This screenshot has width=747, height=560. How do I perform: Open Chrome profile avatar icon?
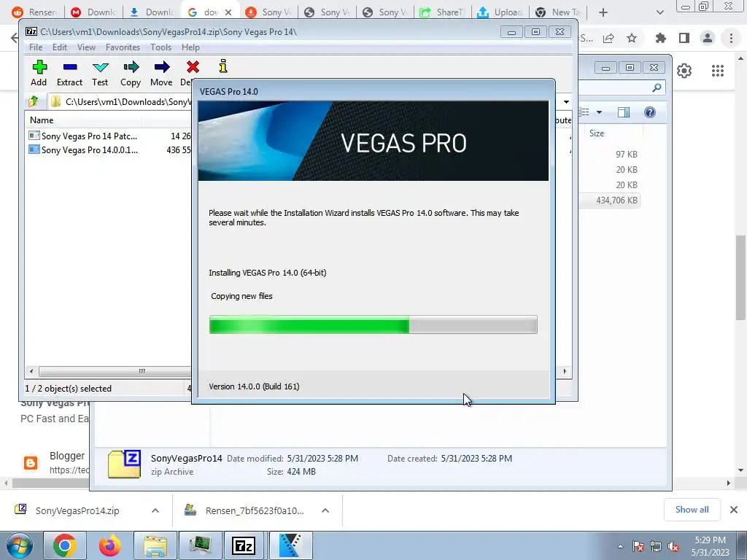pyautogui.click(x=708, y=38)
